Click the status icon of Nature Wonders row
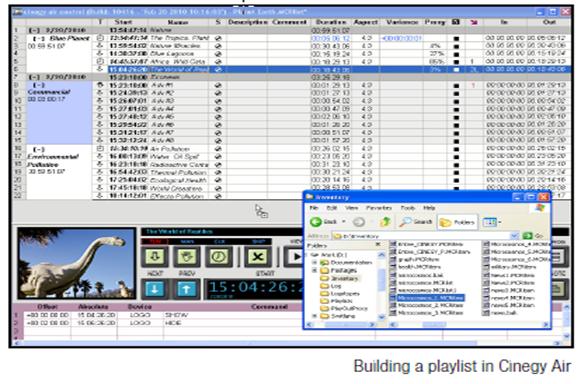 [x=218, y=46]
